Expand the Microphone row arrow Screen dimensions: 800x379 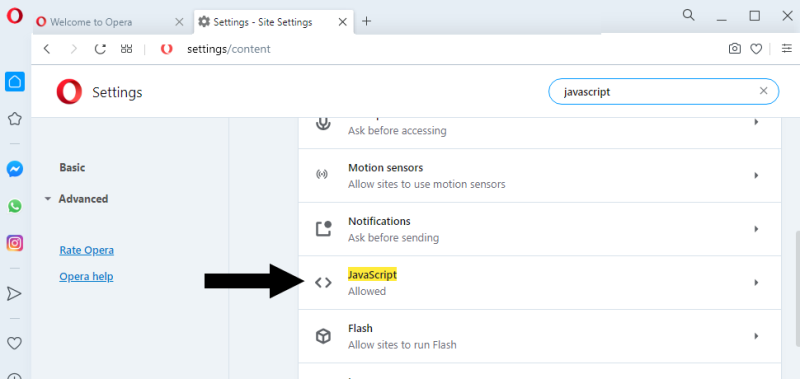coord(756,122)
